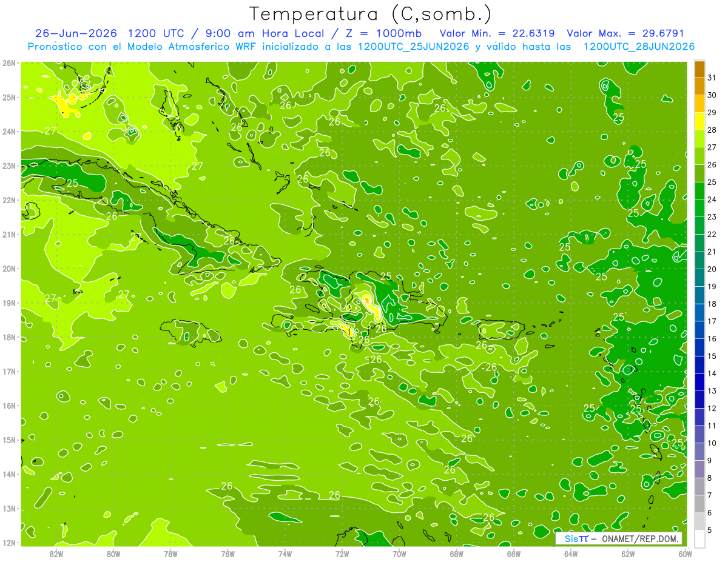Pick the teal swatch between 19 and 20
Image resolution: width=728 pixels, height=562 pixels.
point(699,278)
